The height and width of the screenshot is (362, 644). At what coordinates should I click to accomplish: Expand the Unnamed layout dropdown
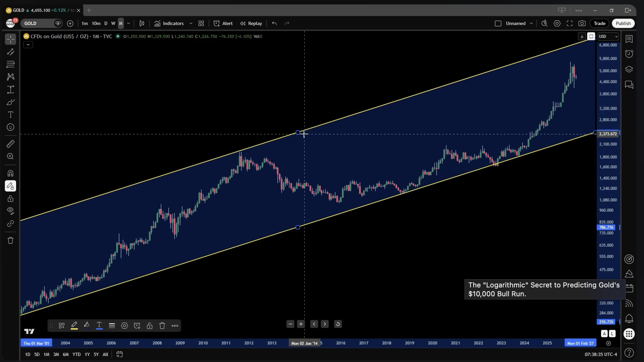tap(531, 23)
